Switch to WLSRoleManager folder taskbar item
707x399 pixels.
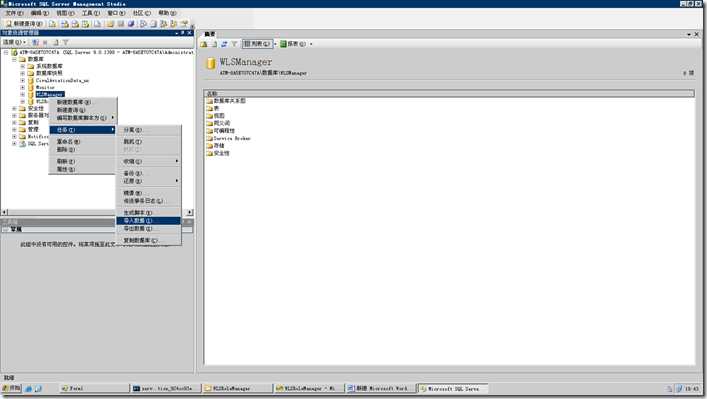tap(237, 388)
